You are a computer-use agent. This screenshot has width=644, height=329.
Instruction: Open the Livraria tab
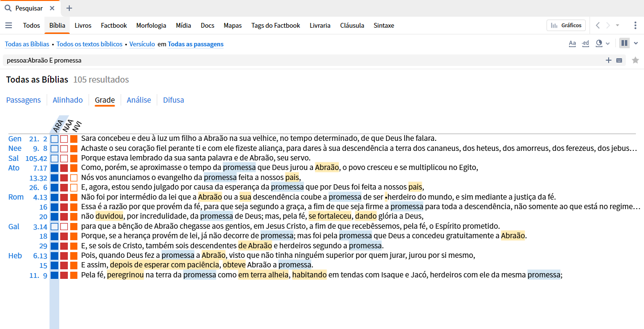pyautogui.click(x=320, y=25)
